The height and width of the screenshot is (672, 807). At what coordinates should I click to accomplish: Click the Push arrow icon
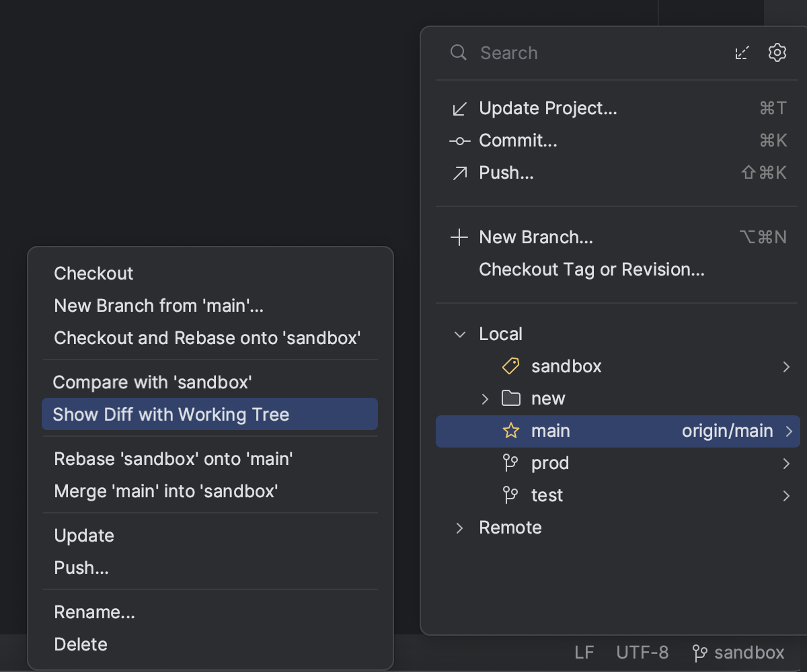point(459,173)
